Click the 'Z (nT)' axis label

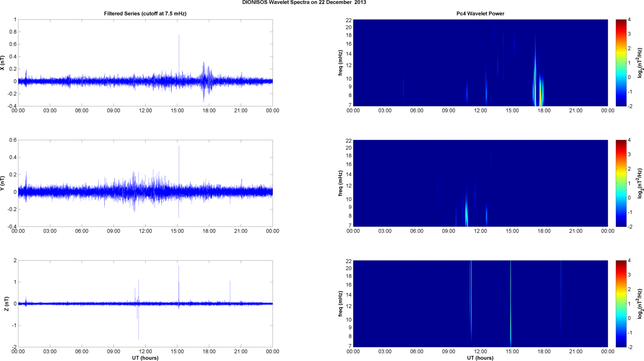(6, 304)
